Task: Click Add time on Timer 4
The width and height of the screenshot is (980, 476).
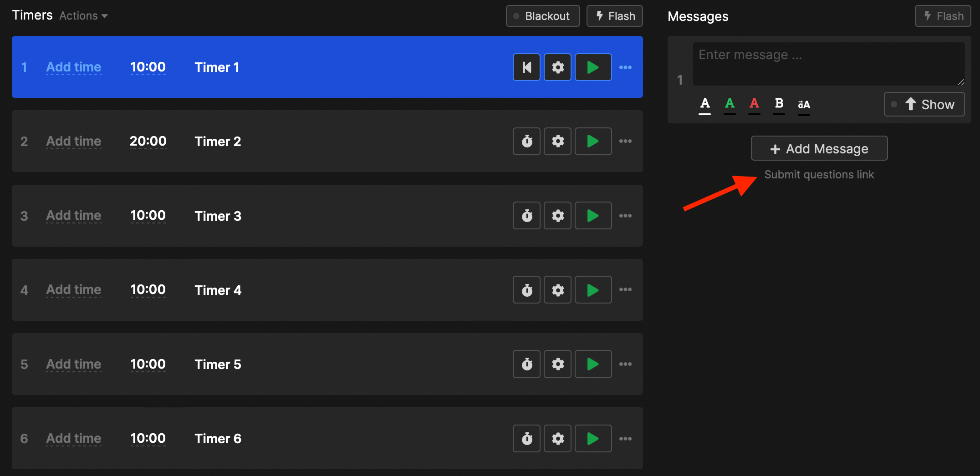Action: point(73,289)
